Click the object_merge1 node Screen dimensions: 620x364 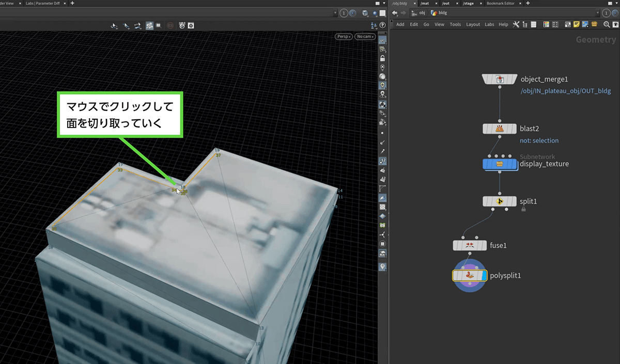[x=500, y=80]
